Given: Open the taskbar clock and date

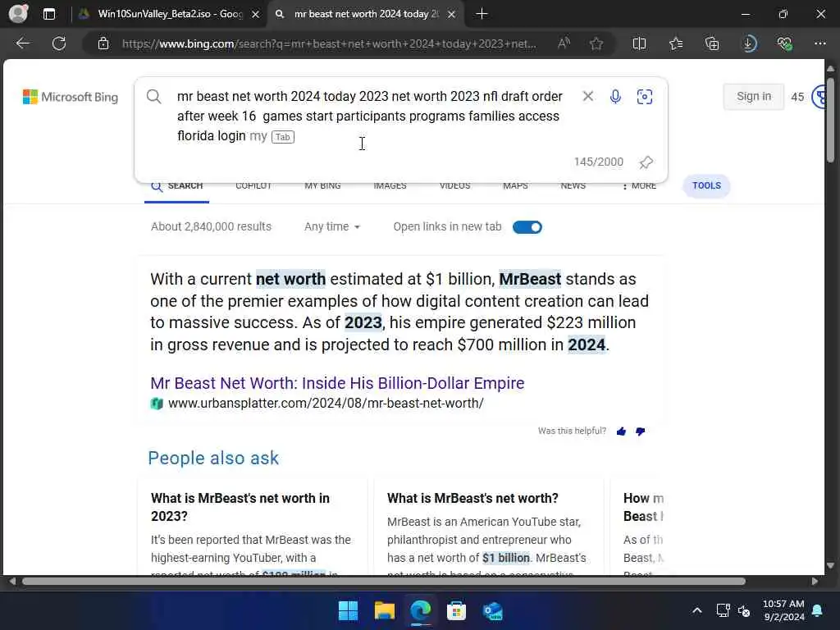Looking at the screenshot, I should [783, 610].
